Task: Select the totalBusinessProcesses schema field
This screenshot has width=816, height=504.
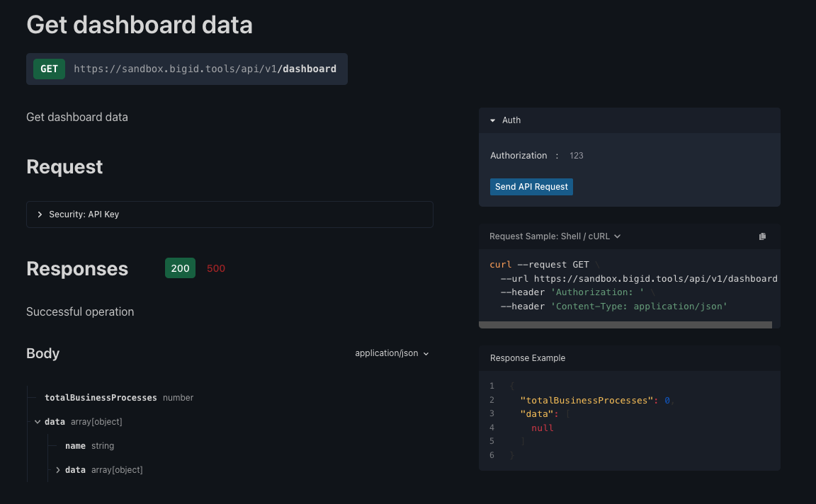Action: pos(101,397)
